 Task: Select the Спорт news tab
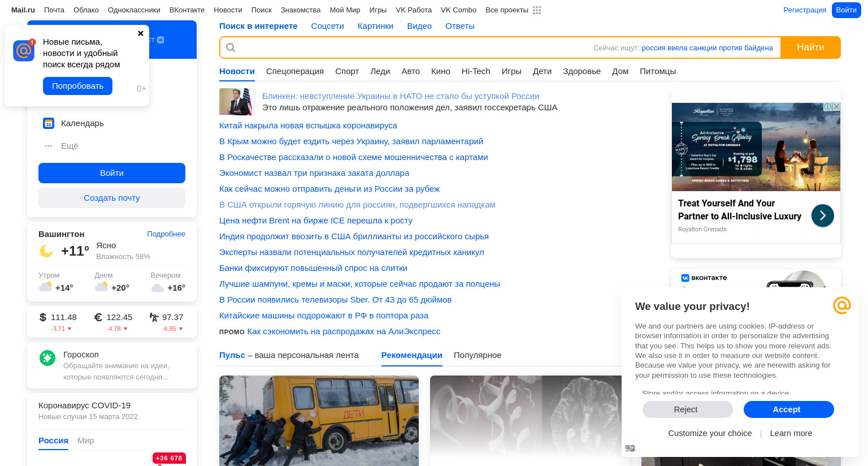347,71
